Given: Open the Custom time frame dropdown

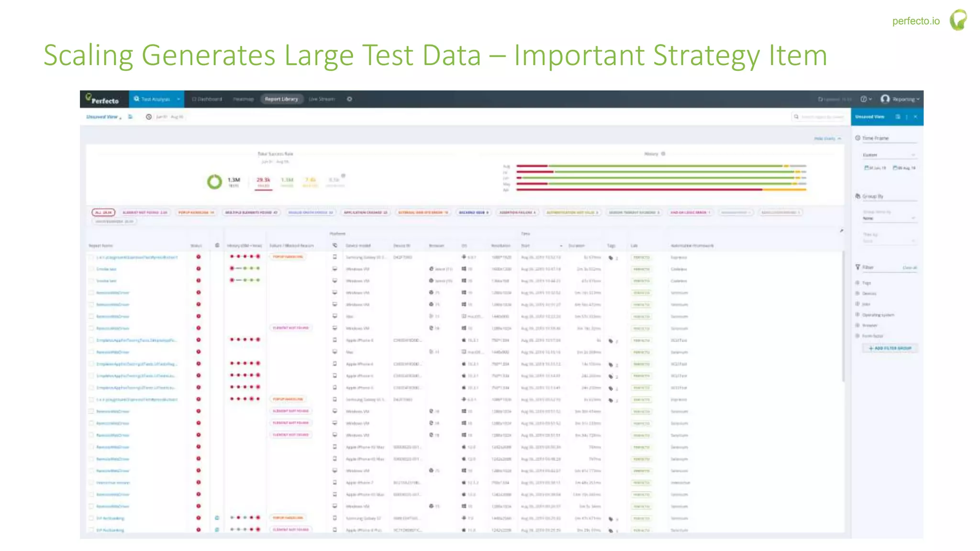Looking at the screenshot, I should pyautogui.click(x=889, y=155).
